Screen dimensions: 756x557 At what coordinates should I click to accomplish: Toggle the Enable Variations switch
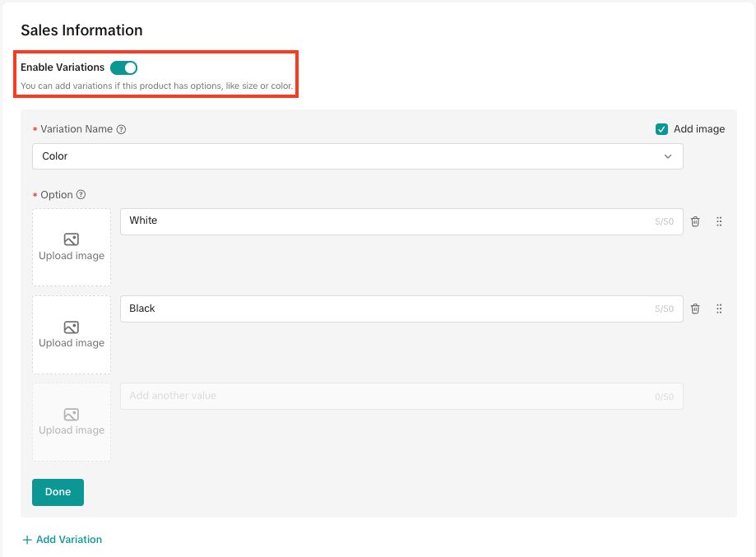click(x=123, y=67)
